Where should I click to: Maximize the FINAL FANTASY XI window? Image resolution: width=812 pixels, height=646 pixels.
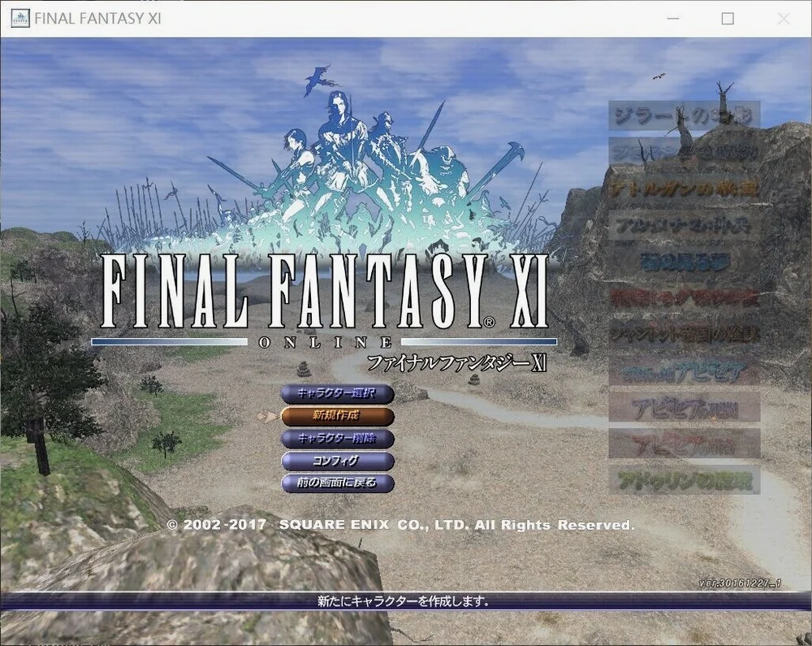728,19
